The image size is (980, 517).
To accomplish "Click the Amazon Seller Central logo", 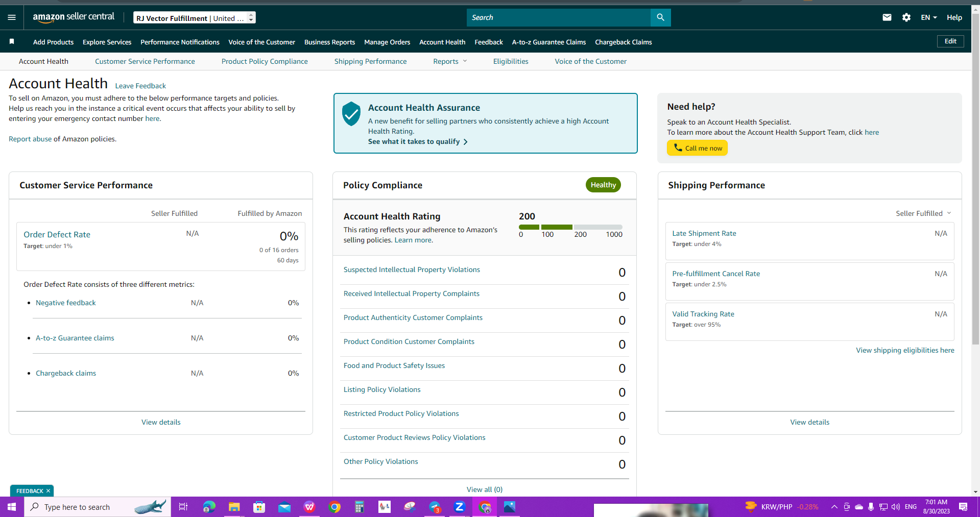I will tap(74, 17).
